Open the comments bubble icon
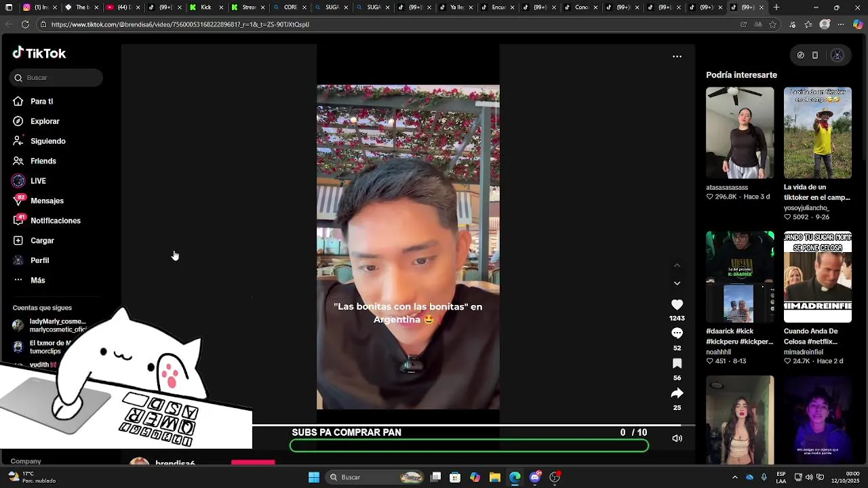Screen dimensions: 868x488 pyautogui.click(x=677, y=333)
